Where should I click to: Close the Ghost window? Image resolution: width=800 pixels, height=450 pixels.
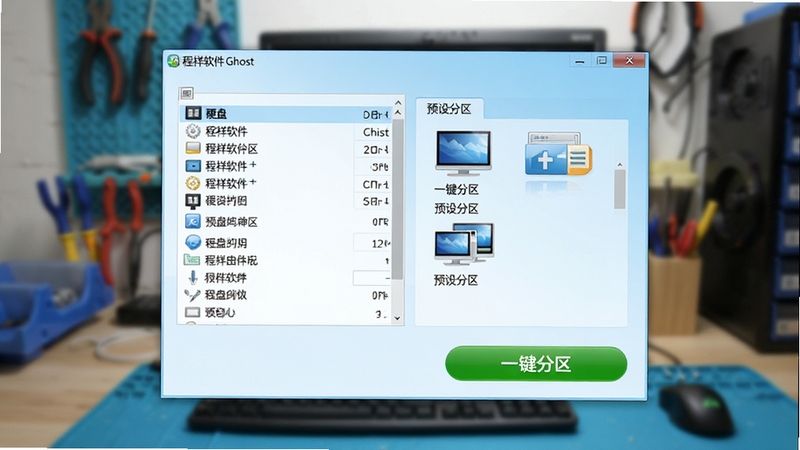629,60
